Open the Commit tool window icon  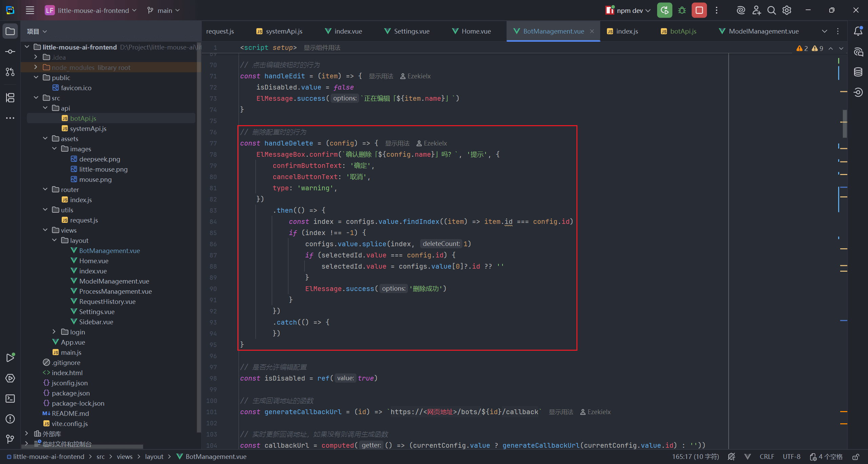click(10, 52)
